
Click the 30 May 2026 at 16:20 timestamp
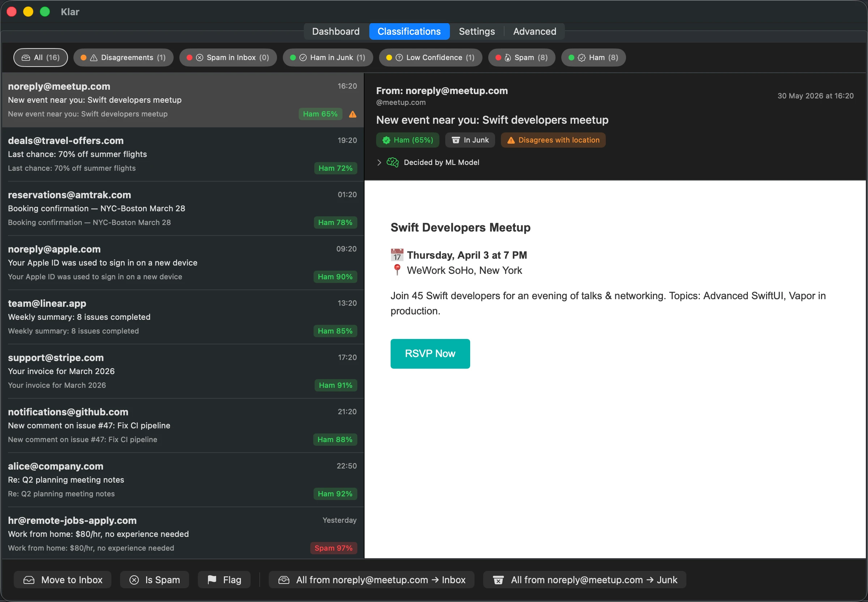pos(815,96)
